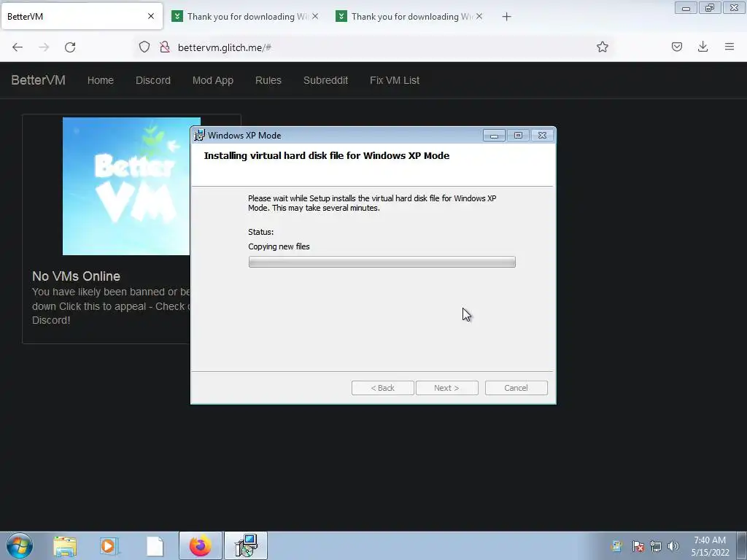Click the BetterVM logo thumbnail image
The height and width of the screenshot is (560, 747).
[x=126, y=186]
